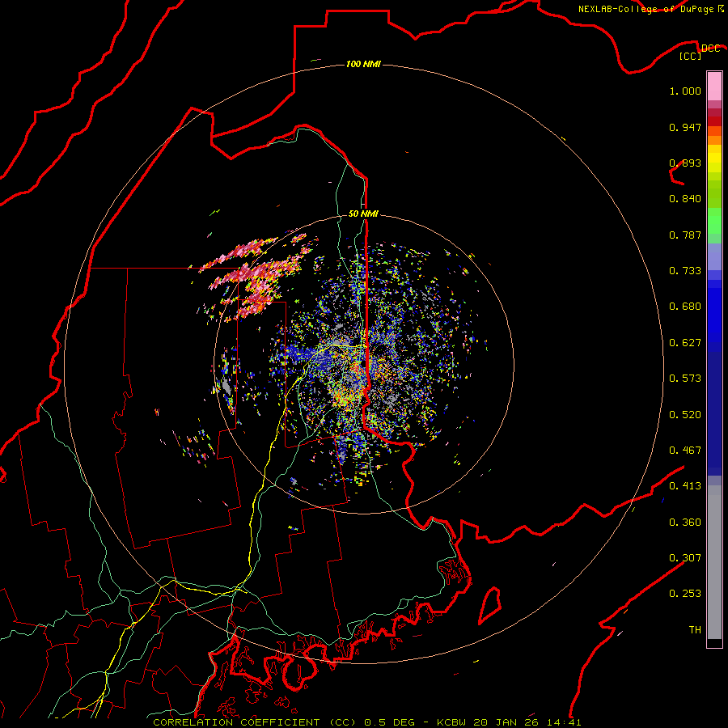Screen dimensions: 728x728
Task: Click the KCBW radar site identifier
Action: (452, 722)
